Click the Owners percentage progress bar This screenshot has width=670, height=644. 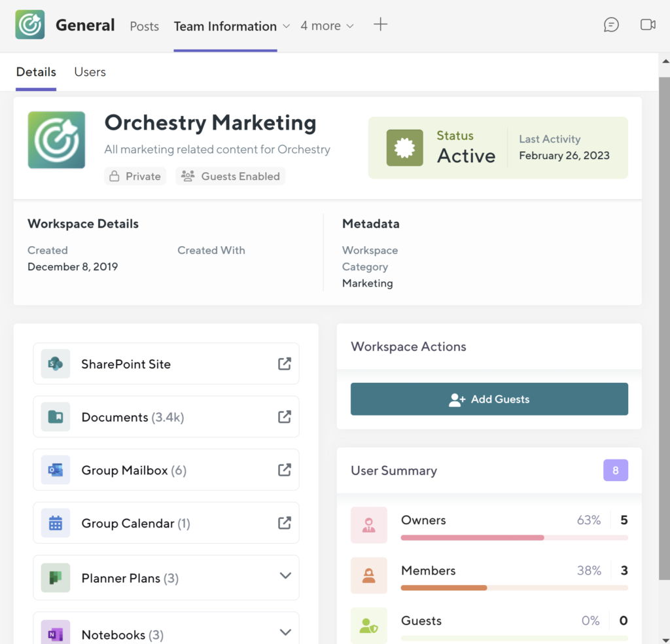(x=514, y=537)
